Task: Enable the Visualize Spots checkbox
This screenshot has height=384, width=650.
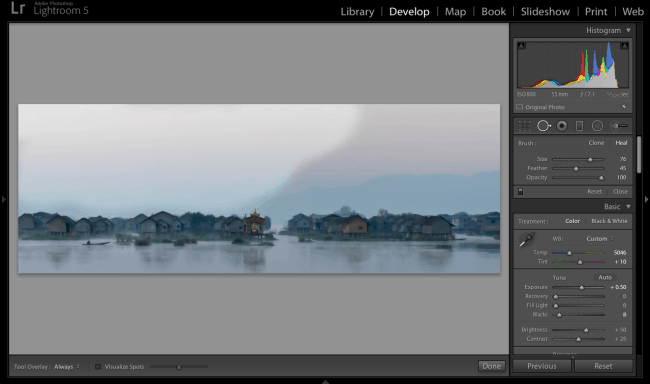Action: (98, 367)
